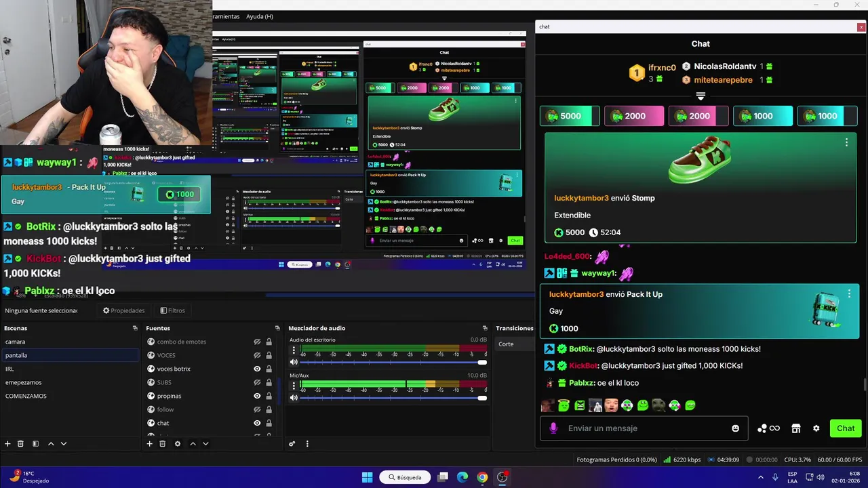Viewport: 868px width, 488px height.
Task: Undock the Escenas panel with its dock icon
Action: pos(135,328)
